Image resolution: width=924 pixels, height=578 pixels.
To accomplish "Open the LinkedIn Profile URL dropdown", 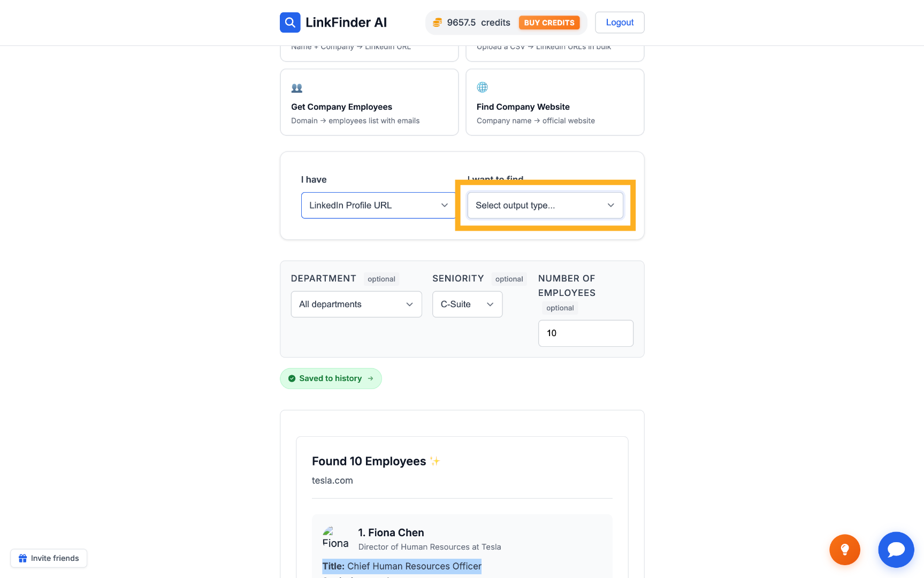I will pos(378,206).
